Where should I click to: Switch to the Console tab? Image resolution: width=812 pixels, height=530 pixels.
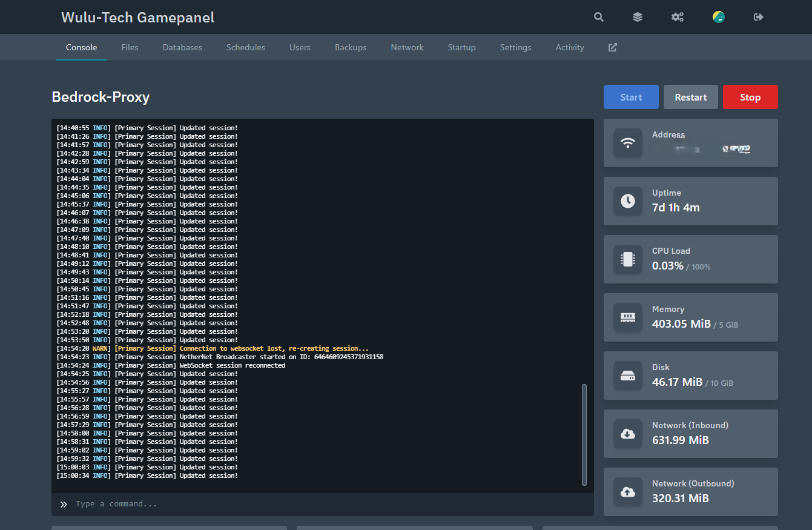coord(81,47)
